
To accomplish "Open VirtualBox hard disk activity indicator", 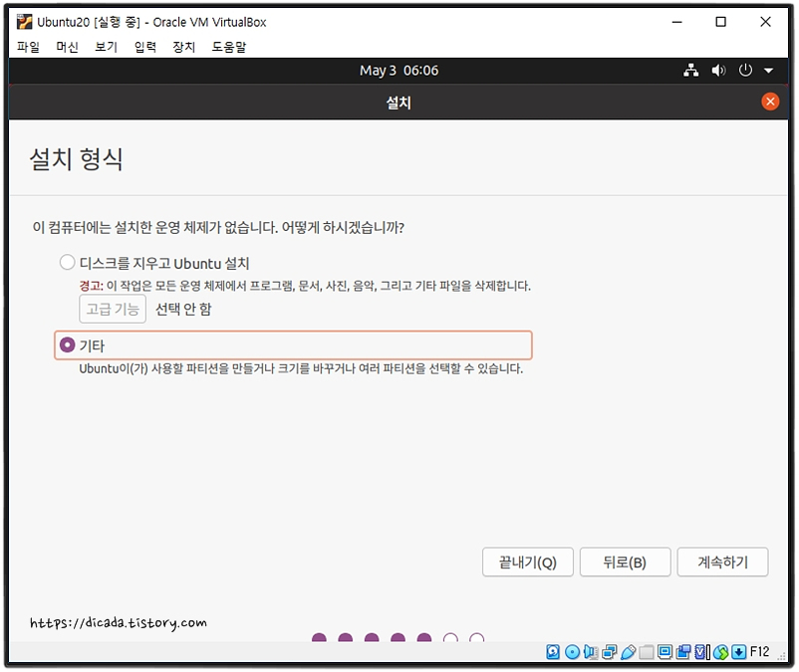I will pos(553,652).
